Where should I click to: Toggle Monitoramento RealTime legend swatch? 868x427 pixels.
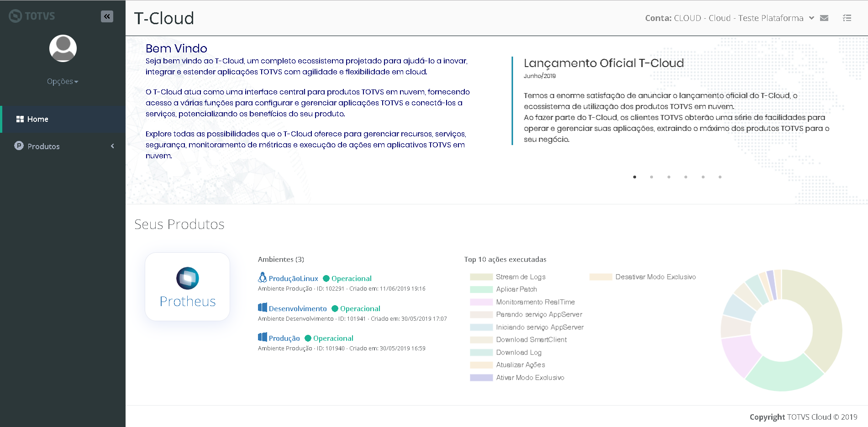[481, 302]
